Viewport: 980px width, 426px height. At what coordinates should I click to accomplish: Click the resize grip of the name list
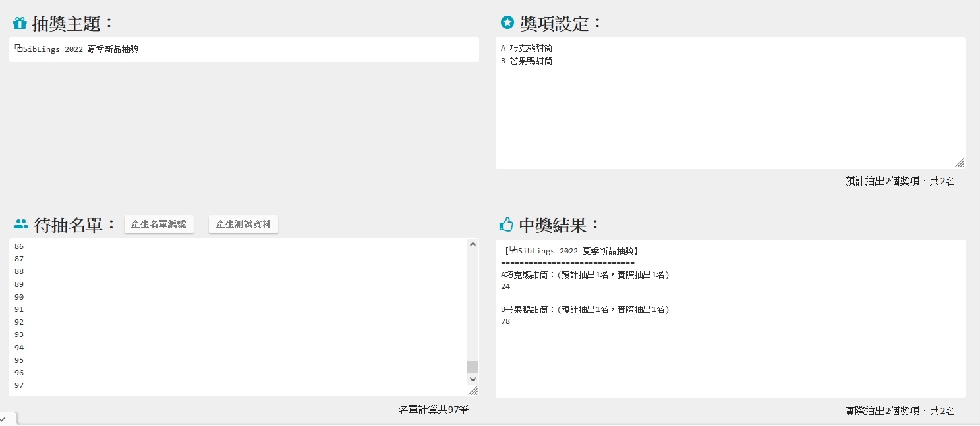coord(473,390)
